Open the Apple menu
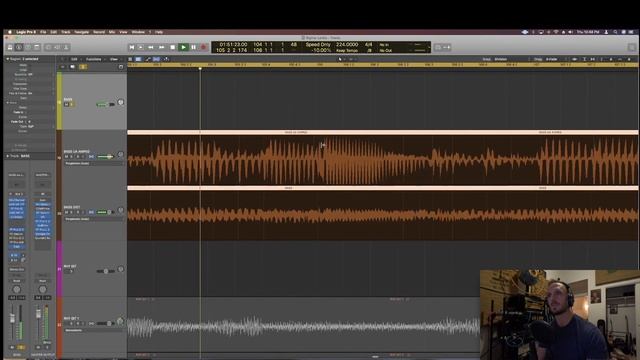The image size is (640, 360). pos(9,32)
